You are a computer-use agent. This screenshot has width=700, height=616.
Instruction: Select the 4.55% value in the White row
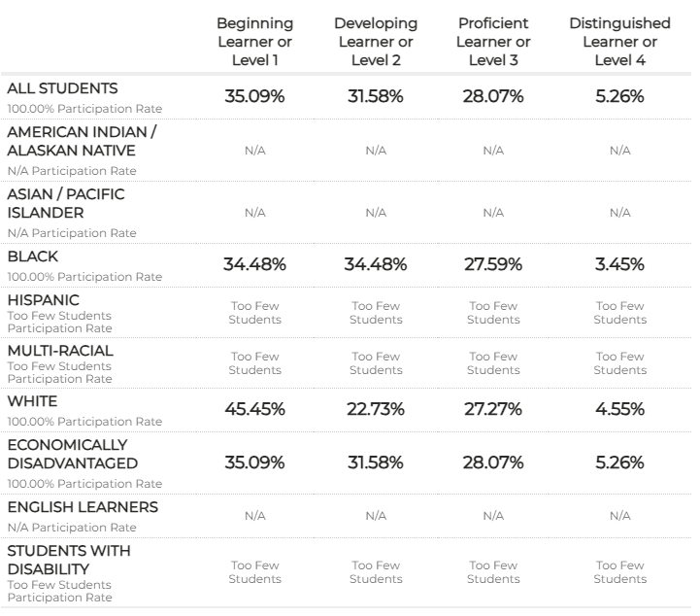click(x=619, y=409)
